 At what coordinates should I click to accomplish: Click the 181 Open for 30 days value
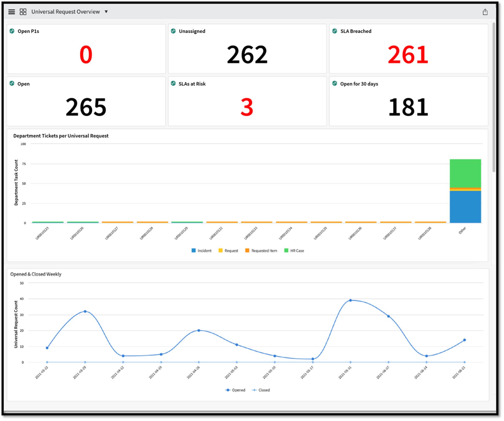pyautogui.click(x=408, y=106)
